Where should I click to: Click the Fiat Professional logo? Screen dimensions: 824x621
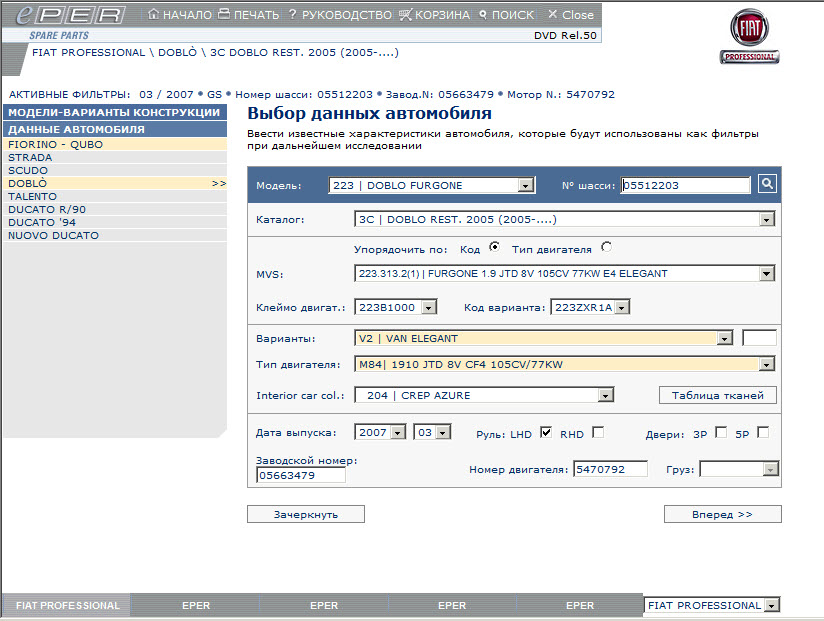(749, 38)
